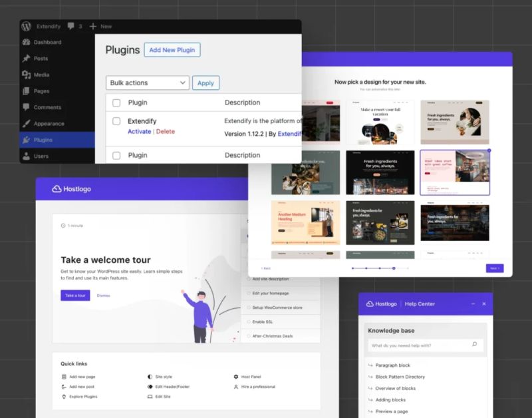
Task: Open Block Pattern Directory help article
Action: click(400, 377)
